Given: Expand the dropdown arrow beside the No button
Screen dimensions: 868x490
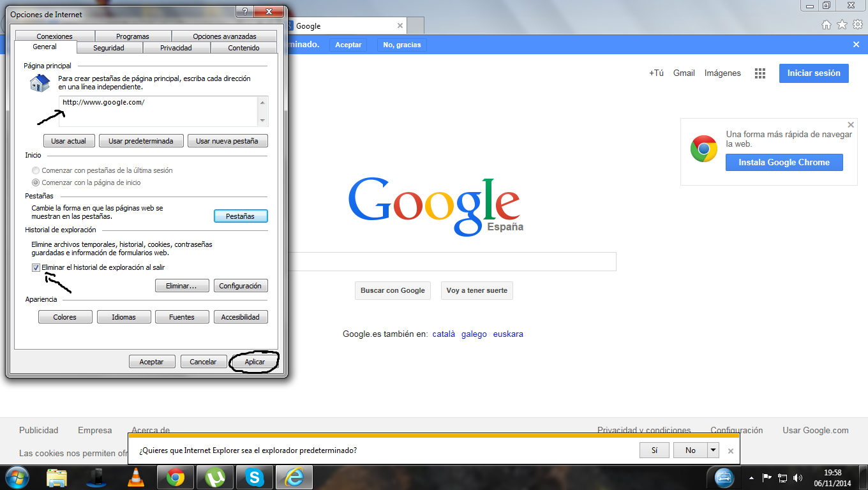Looking at the screenshot, I should tap(713, 450).
